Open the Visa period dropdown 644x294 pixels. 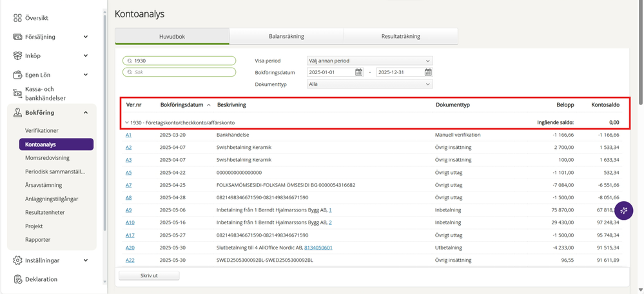tap(369, 61)
